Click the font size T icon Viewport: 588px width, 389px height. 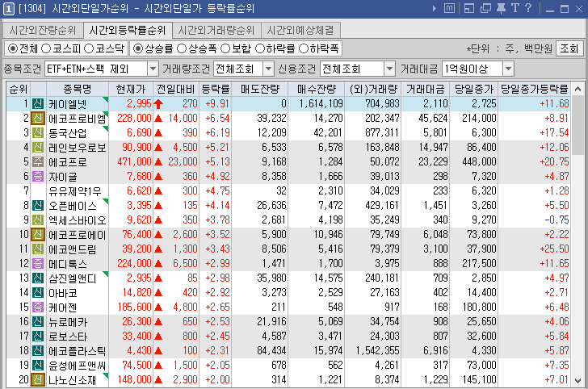click(x=515, y=8)
